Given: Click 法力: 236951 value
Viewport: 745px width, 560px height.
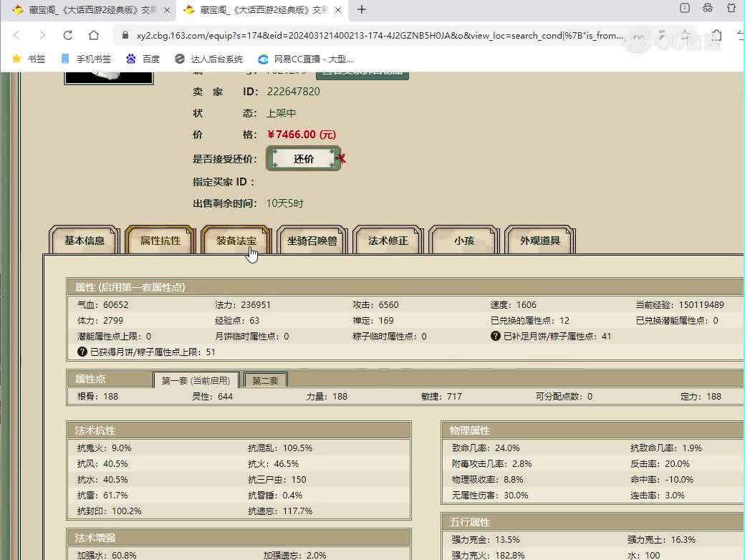Looking at the screenshot, I should click(x=243, y=305).
